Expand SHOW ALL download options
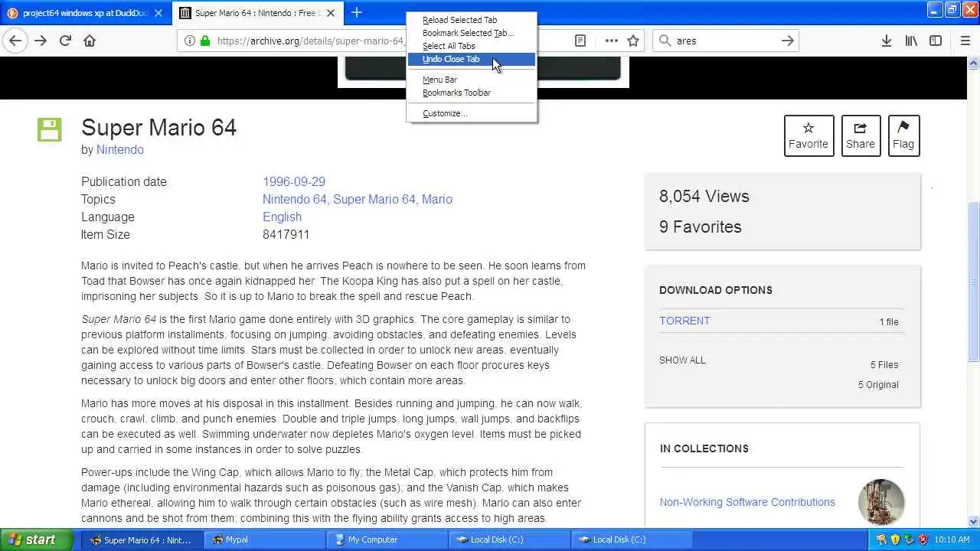Screen dimensions: 980x551 (682, 360)
